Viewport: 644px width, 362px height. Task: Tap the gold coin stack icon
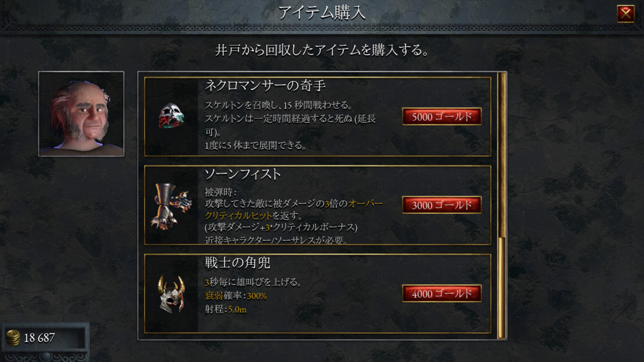coord(13,337)
